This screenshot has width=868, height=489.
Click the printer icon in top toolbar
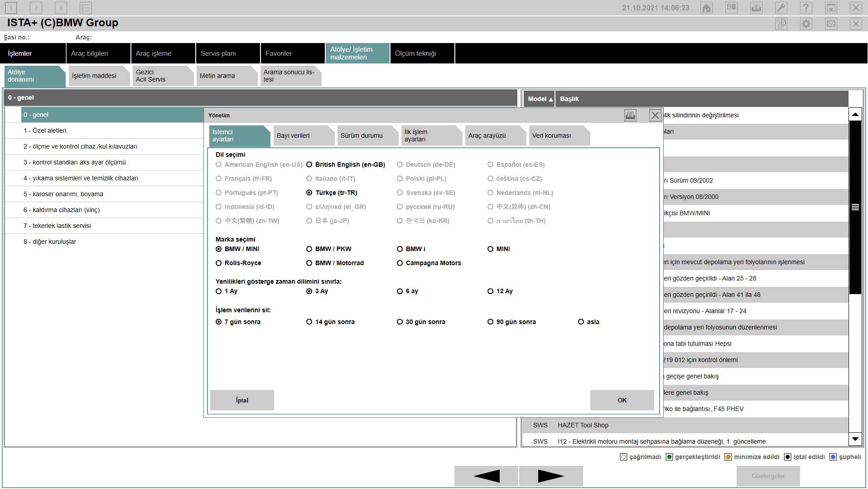(x=756, y=8)
